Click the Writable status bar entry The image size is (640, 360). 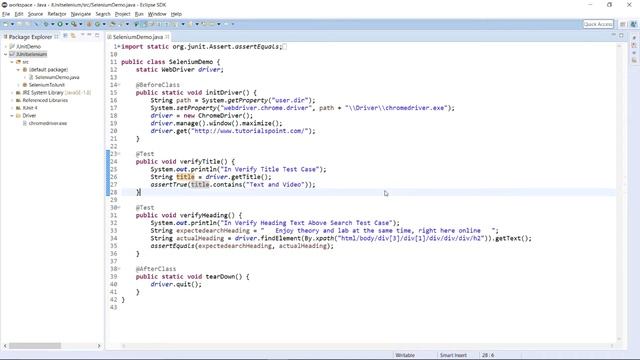point(405,355)
